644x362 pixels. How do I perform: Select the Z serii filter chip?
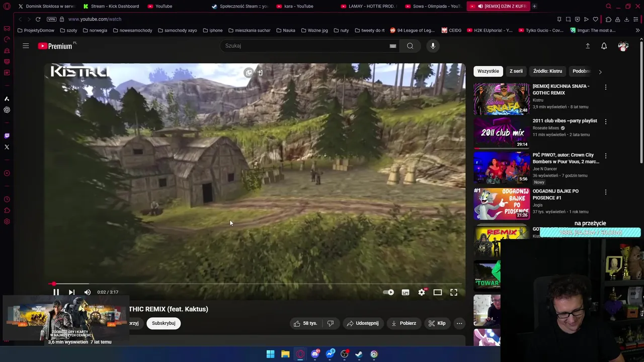516,71
